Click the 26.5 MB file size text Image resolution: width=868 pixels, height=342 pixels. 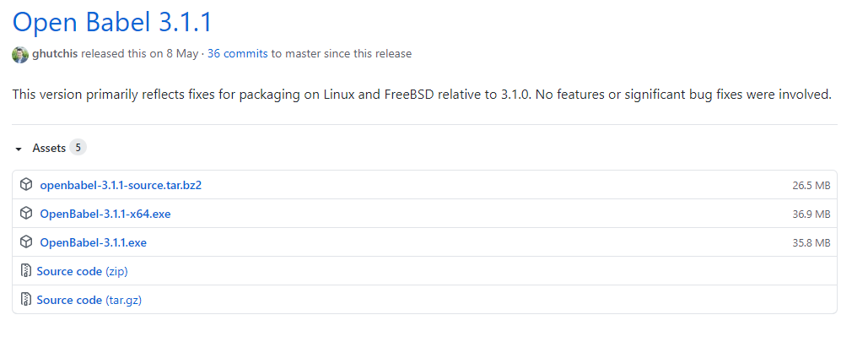[811, 186]
